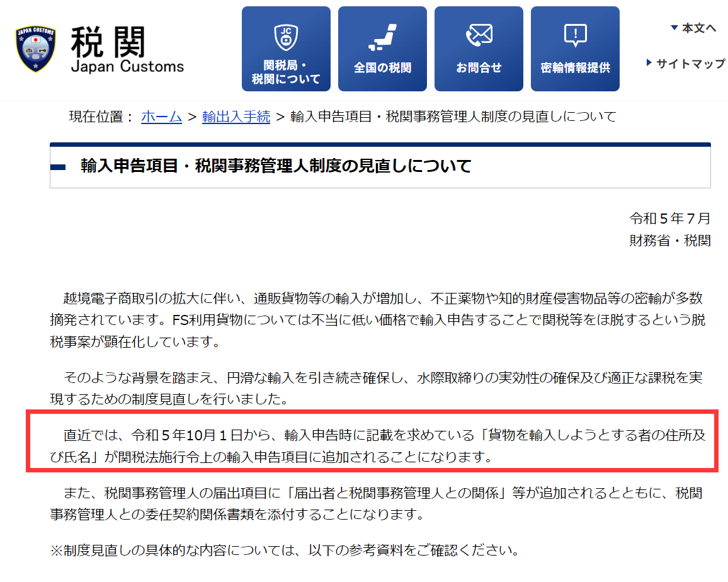This screenshot has width=728, height=582.
Task: Click the Japan Customs emblem logo
Action: [x=36, y=48]
